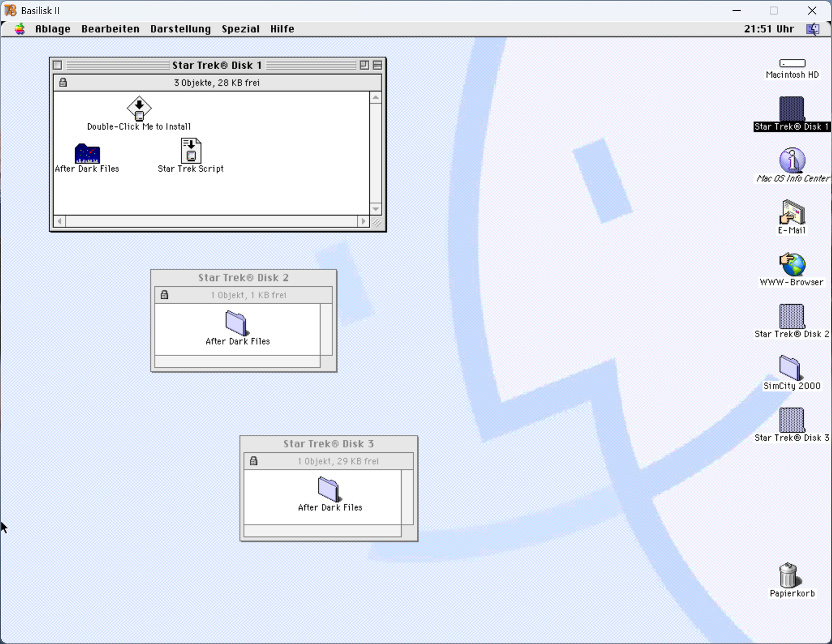
Task: Open the Bearbeiten menu
Action: pos(110,29)
